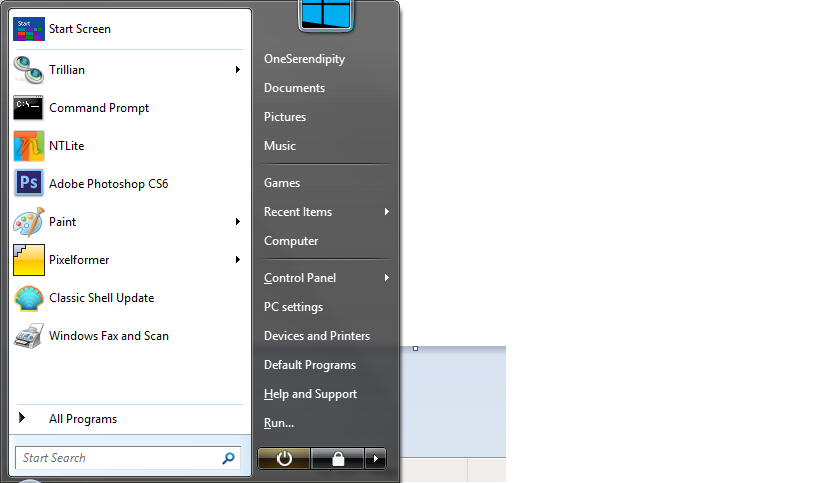Screen dimensions: 819x483
Task: Launch Trillian via its icon
Action: pos(29,70)
